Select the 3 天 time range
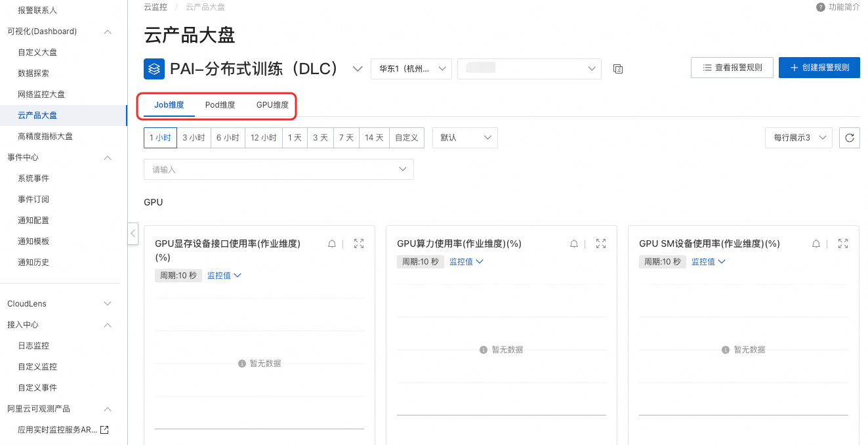Screen dimensions: 868x445 [320, 138]
